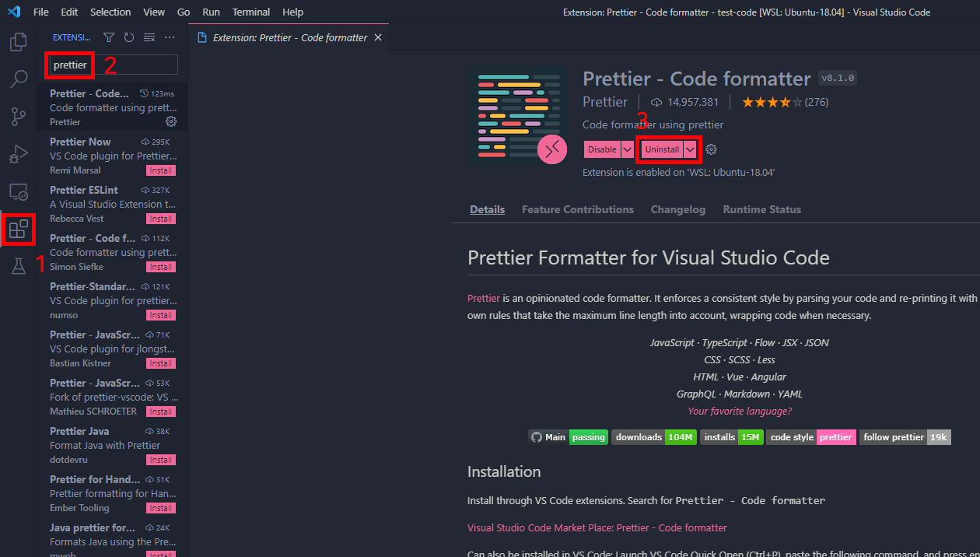980x557 pixels.
Task: Click the Disable button
Action: pyautogui.click(x=602, y=149)
